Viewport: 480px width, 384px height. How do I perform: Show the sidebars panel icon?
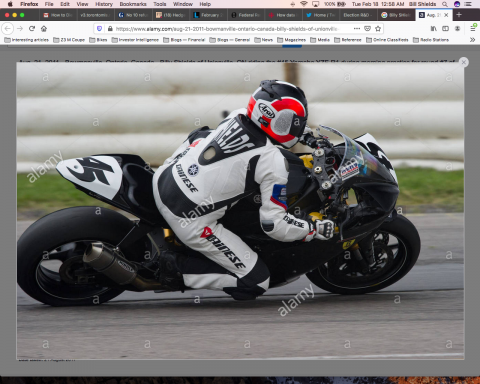coord(445,29)
